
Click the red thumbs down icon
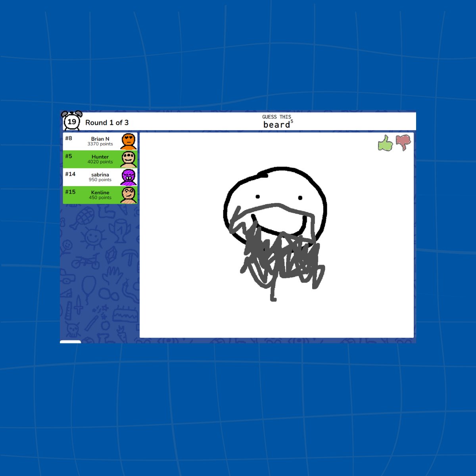click(403, 143)
